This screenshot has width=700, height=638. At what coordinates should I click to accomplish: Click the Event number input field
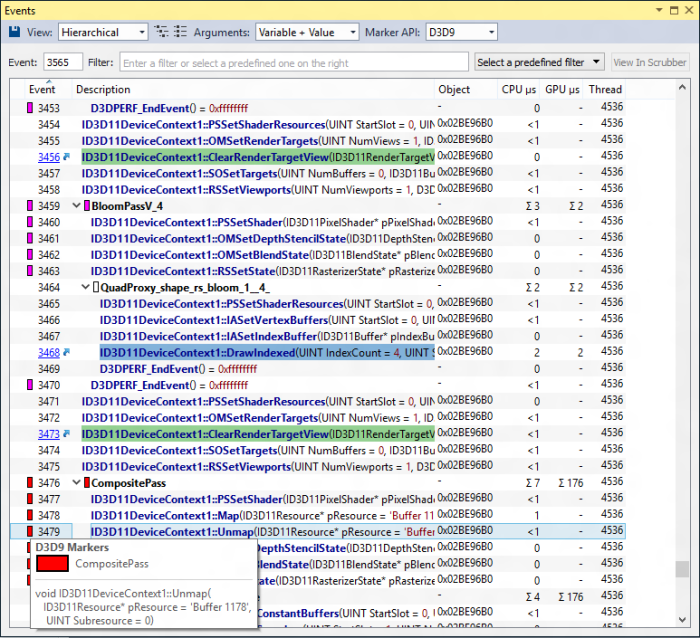click(x=63, y=62)
